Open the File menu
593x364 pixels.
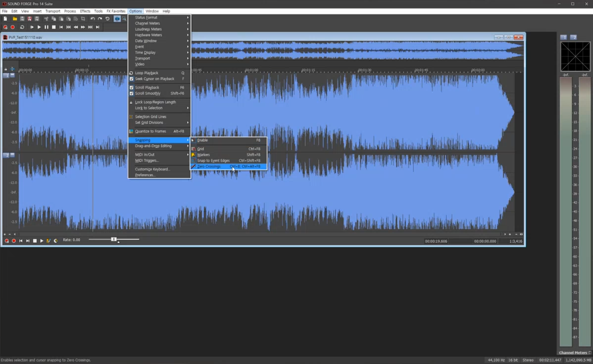4,11
